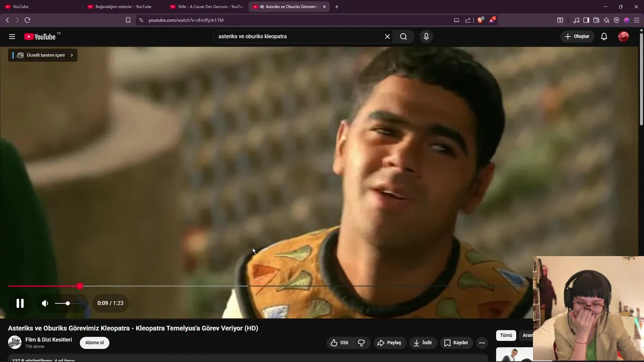Switch to Beğendiğim videolar tab
Viewport: 644px width, 362px height.
pyautogui.click(x=123, y=7)
